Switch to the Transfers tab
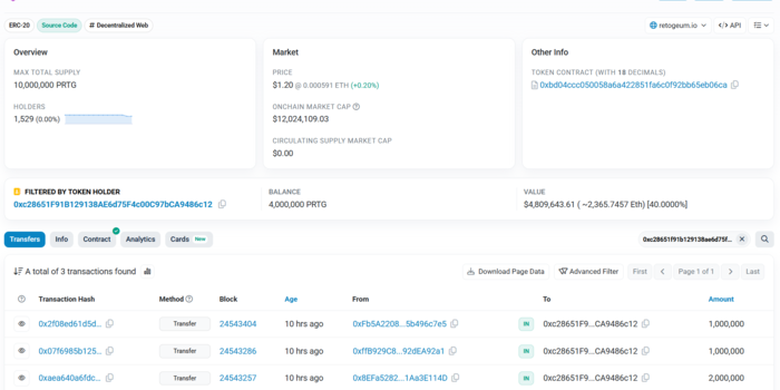Viewport: 780px width, 390px height. click(x=25, y=239)
